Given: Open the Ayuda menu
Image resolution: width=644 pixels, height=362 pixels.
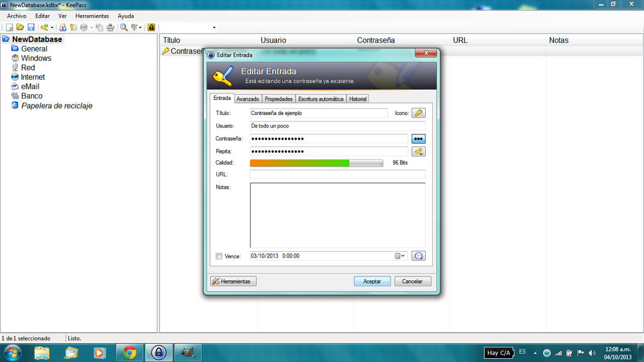Looking at the screenshot, I should [x=126, y=16].
